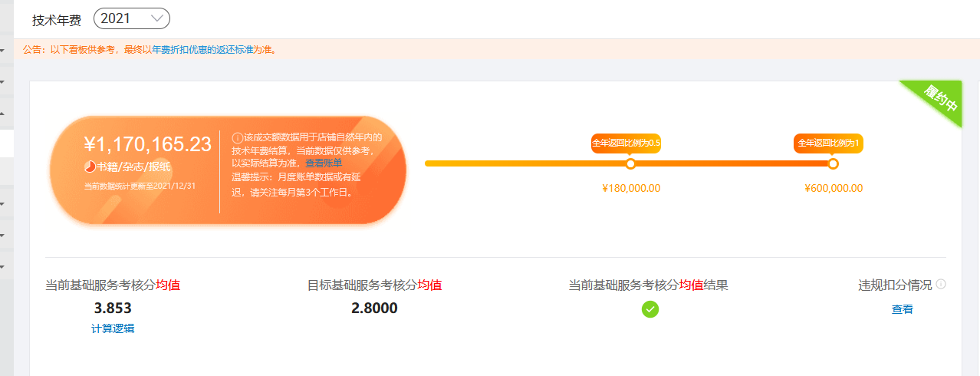Open the 查看账单 link
Viewport: 980px width, 376px height.
[x=324, y=163]
